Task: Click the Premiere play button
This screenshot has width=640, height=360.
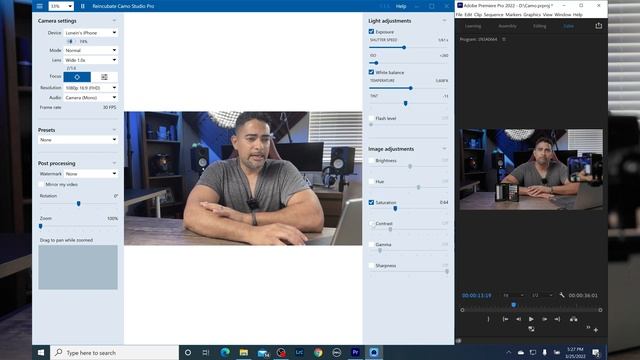Action: (x=531, y=319)
